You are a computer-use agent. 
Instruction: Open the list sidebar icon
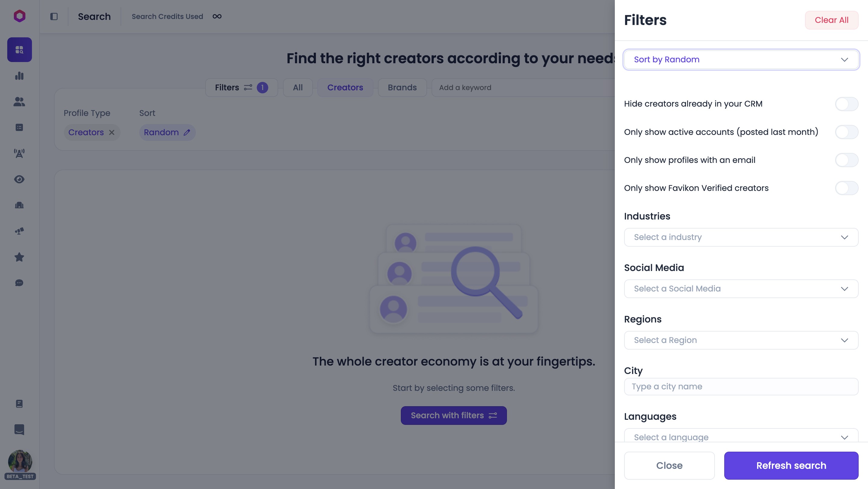pos(20,128)
